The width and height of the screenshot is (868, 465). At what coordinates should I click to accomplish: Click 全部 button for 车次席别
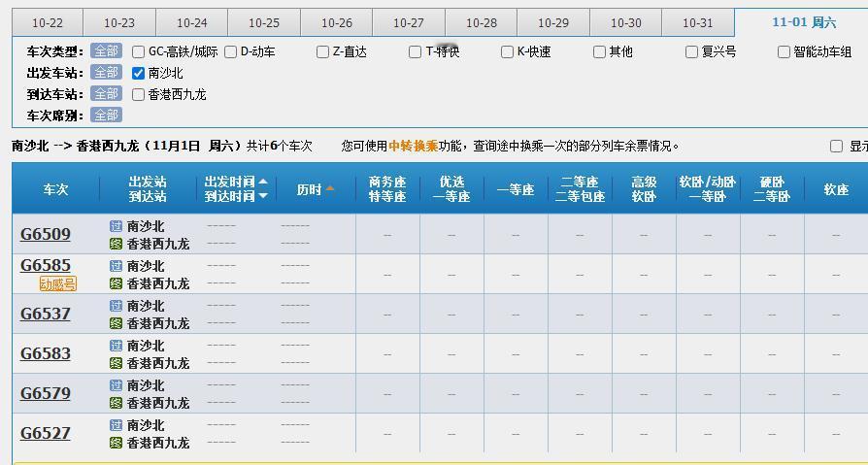coord(106,116)
